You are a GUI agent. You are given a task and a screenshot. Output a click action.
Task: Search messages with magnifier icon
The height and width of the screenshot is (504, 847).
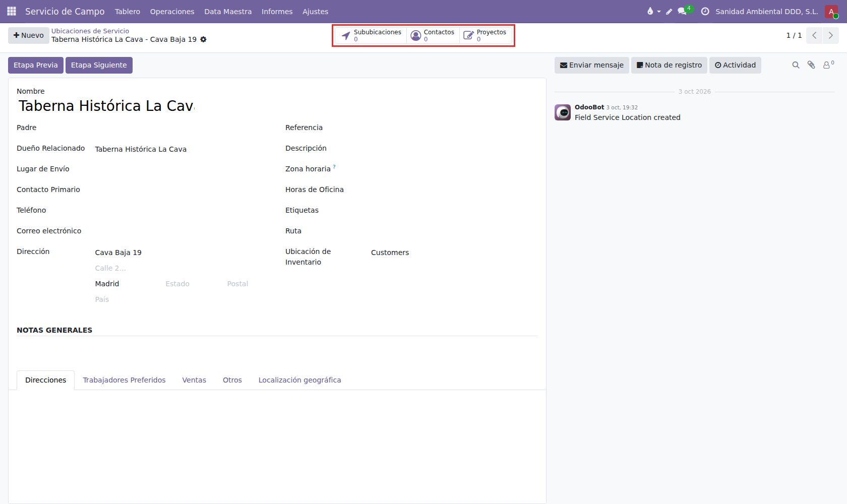796,65
